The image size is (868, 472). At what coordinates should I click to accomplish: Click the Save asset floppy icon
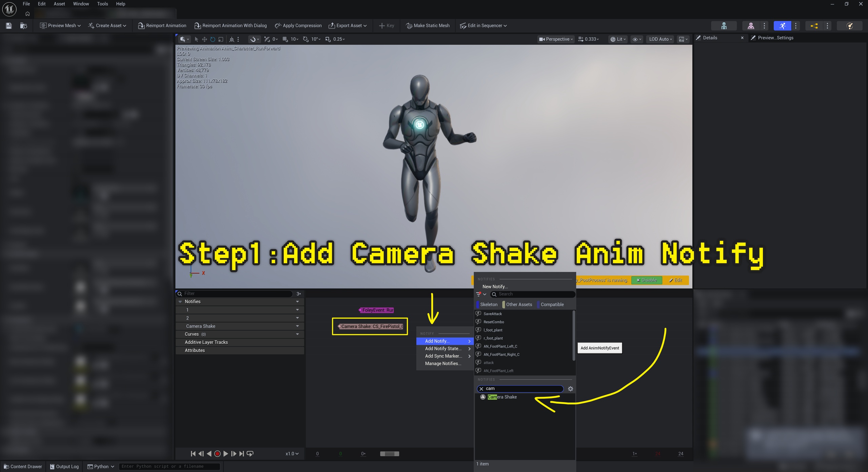(x=9, y=26)
